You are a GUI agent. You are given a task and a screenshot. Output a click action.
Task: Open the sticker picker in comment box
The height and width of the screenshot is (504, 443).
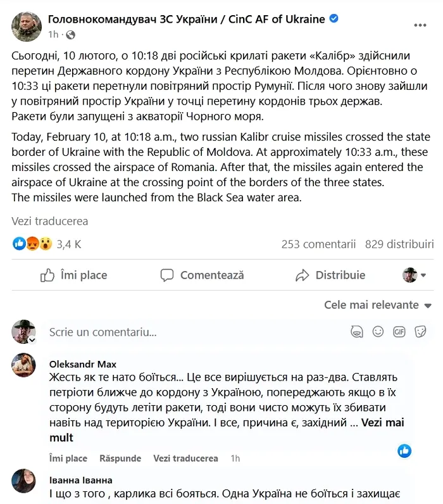[420, 331]
